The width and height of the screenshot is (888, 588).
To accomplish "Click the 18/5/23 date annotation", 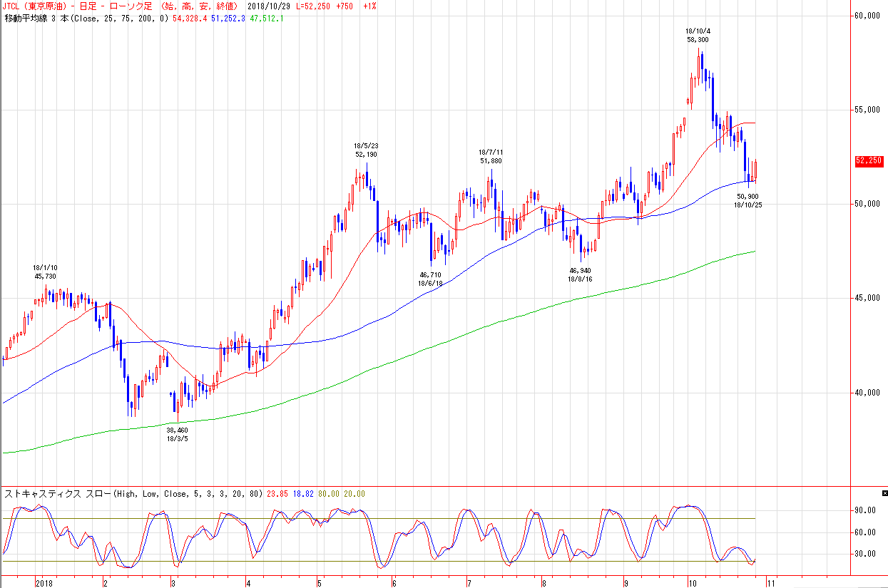I will pos(366,145).
